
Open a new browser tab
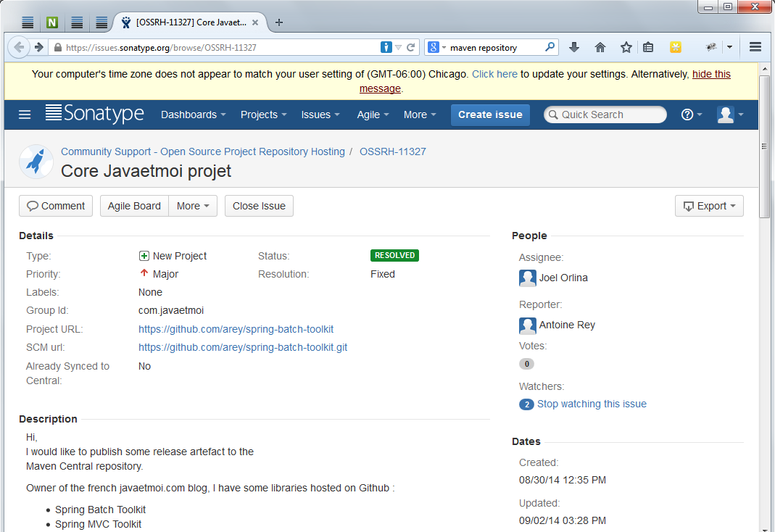(279, 22)
